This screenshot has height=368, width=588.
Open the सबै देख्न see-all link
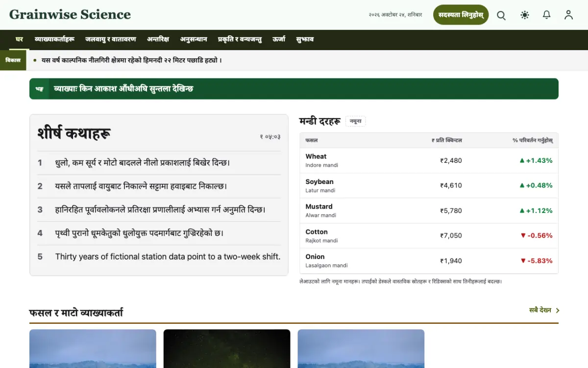[544, 310]
